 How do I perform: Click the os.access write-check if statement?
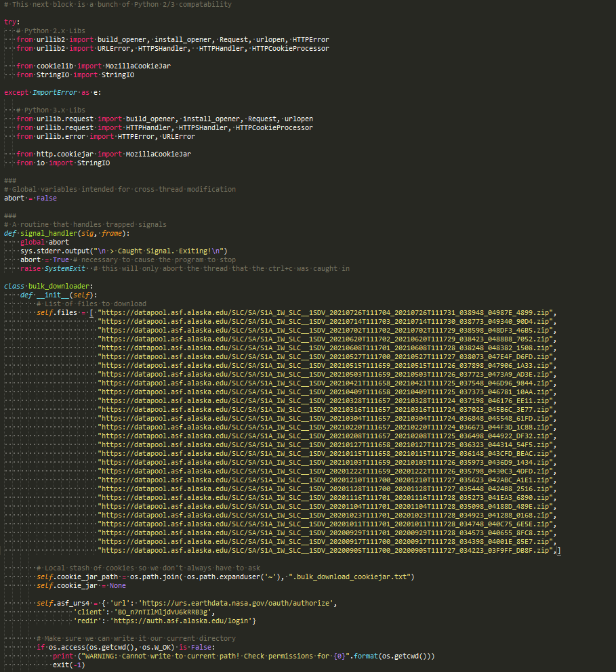[x=125, y=648]
